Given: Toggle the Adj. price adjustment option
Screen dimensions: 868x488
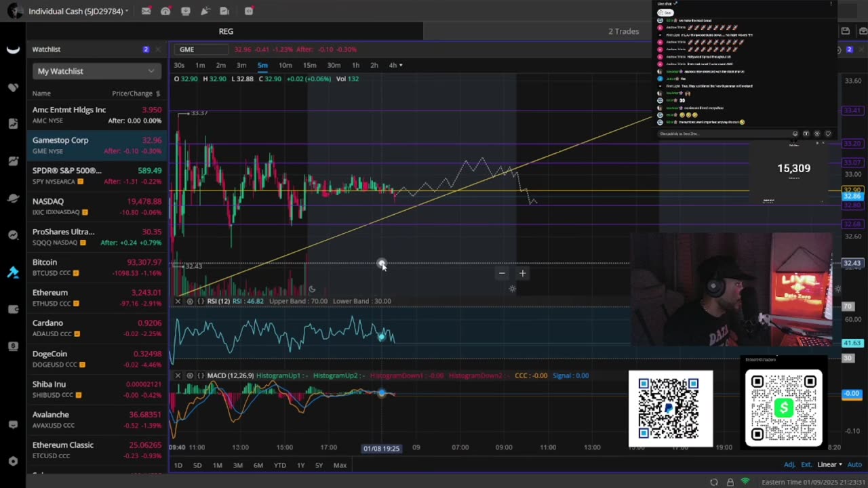Looking at the screenshot, I should 789,465.
